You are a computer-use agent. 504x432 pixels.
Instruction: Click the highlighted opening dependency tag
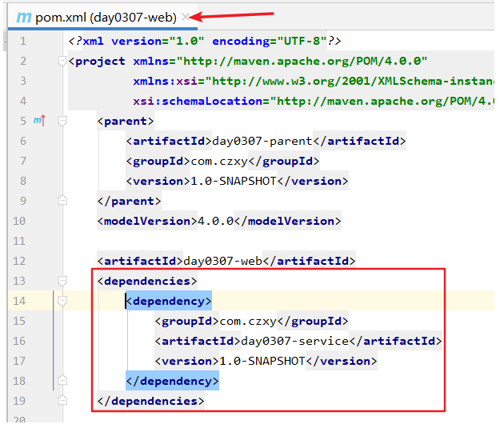169,301
